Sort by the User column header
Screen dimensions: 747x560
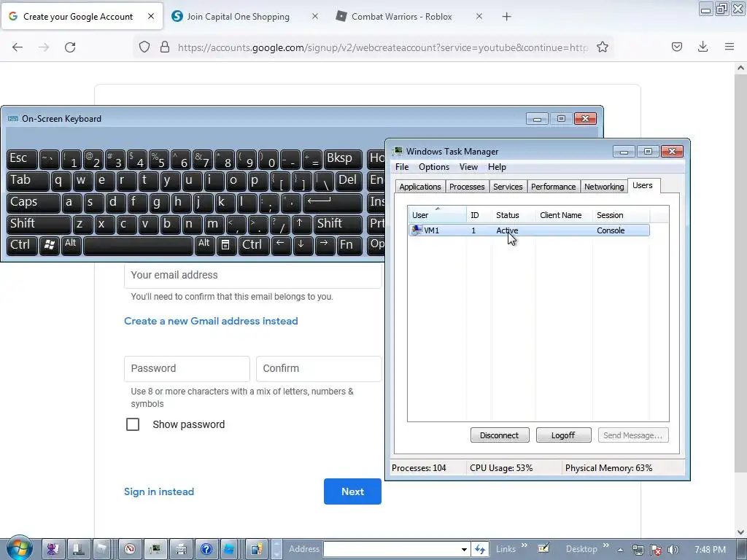[x=437, y=215]
